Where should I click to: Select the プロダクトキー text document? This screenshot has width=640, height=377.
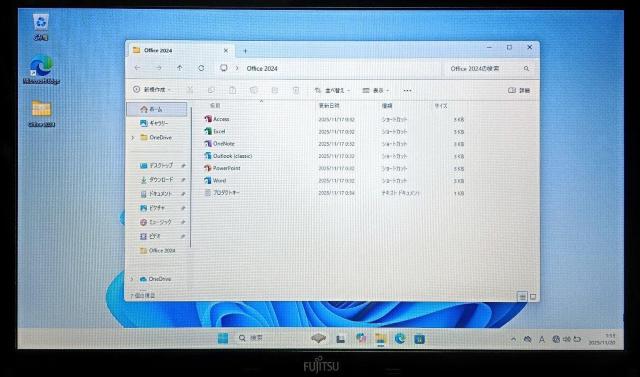coord(222,193)
